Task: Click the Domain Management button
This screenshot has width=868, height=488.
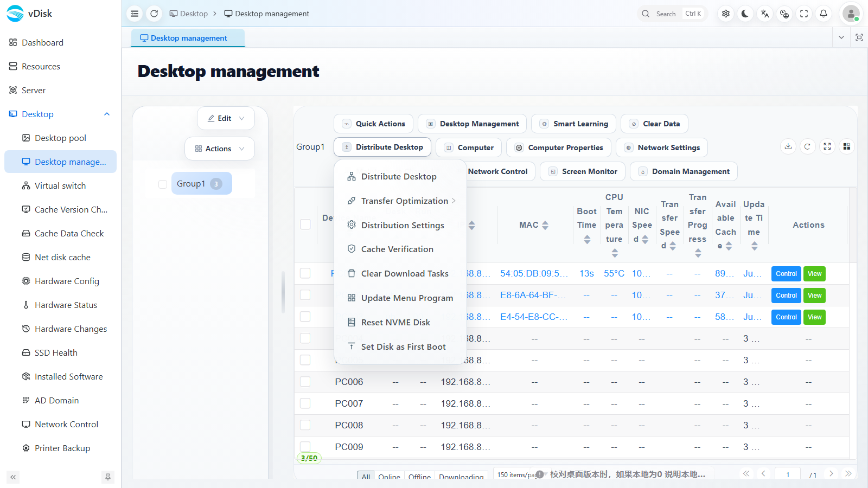Action: tap(684, 171)
